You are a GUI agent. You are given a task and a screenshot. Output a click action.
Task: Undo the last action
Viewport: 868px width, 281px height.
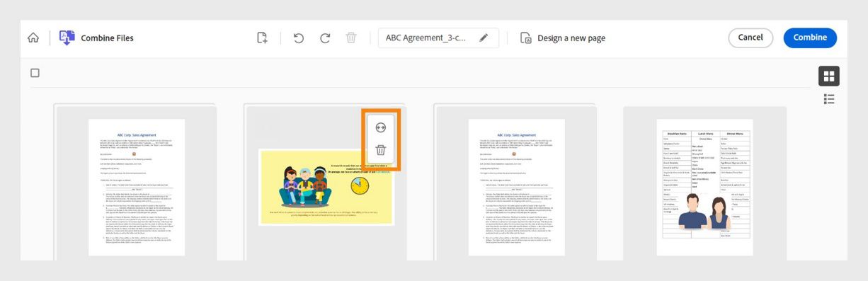pyautogui.click(x=299, y=38)
